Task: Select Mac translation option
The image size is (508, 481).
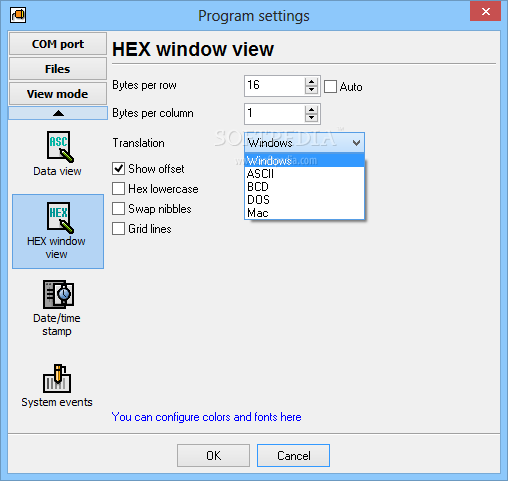Action: (x=305, y=213)
